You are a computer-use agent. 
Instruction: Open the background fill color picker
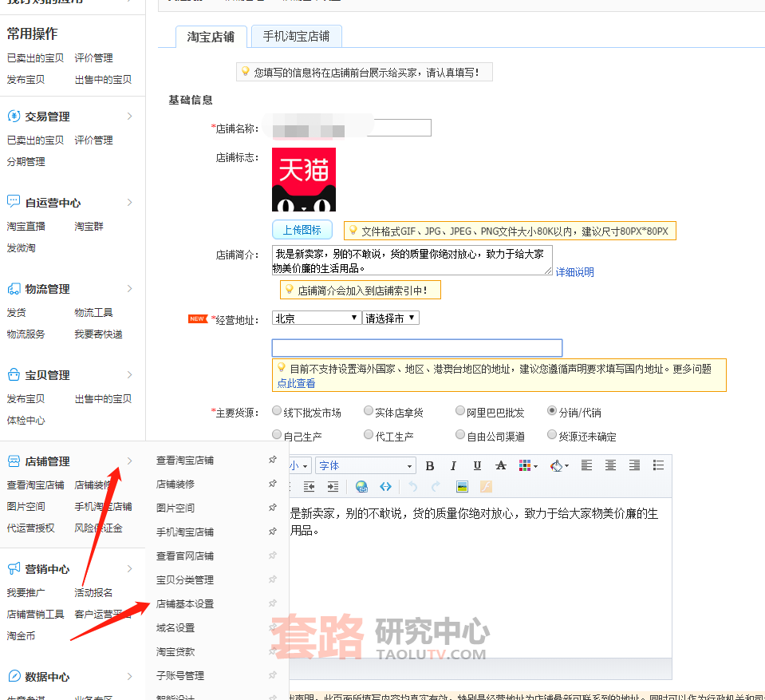pyautogui.click(x=559, y=465)
